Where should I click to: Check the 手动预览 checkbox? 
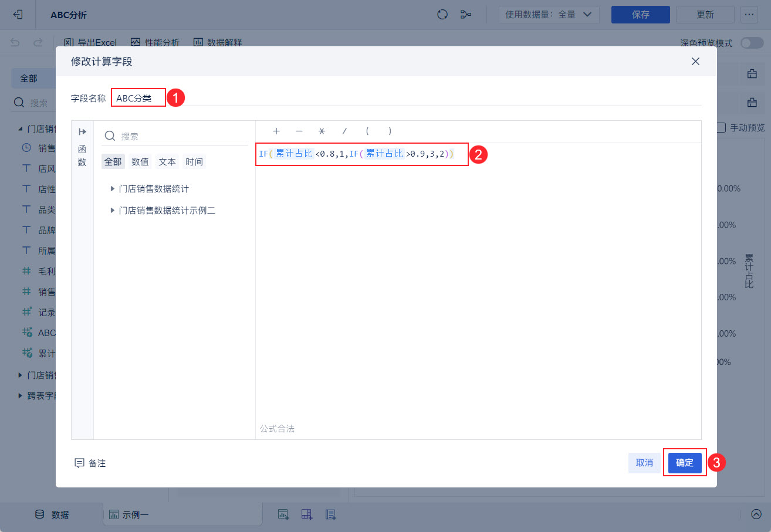click(x=721, y=127)
